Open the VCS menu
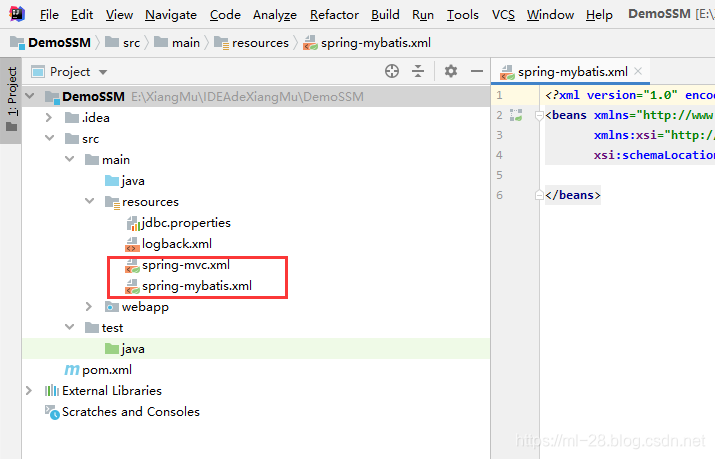715x459 pixels. coord(503,15)
